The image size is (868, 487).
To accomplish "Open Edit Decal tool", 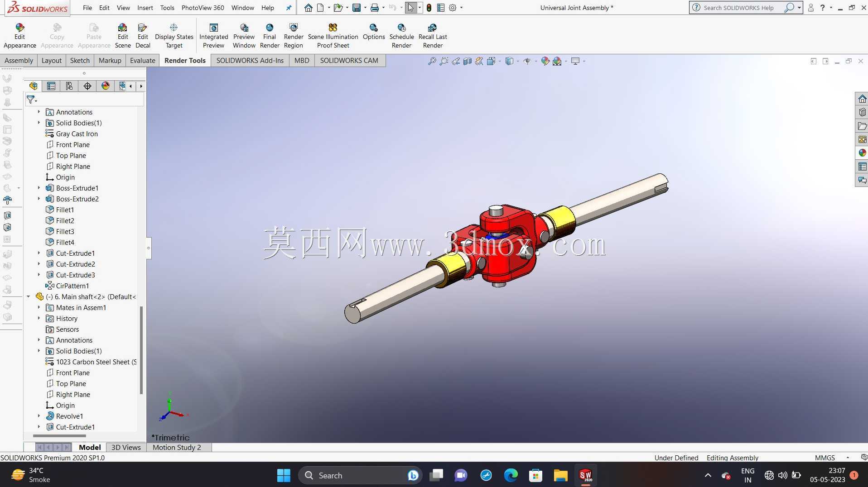I will (x=143, y=36).
